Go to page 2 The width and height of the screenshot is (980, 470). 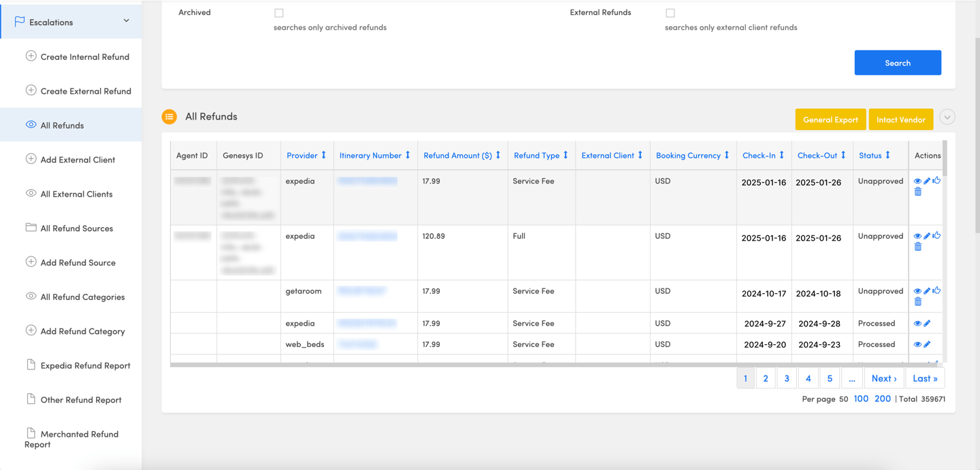pos(766,378)
